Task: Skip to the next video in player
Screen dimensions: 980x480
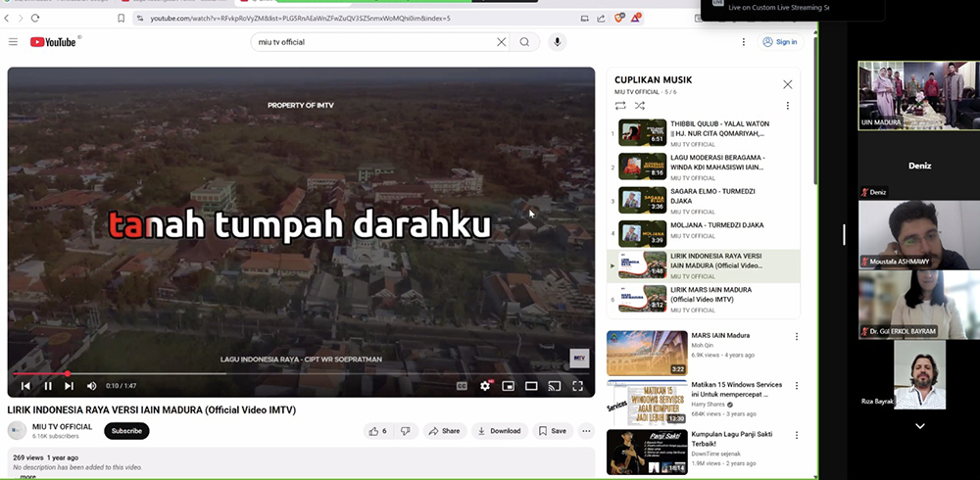Action: coord(69,386)
